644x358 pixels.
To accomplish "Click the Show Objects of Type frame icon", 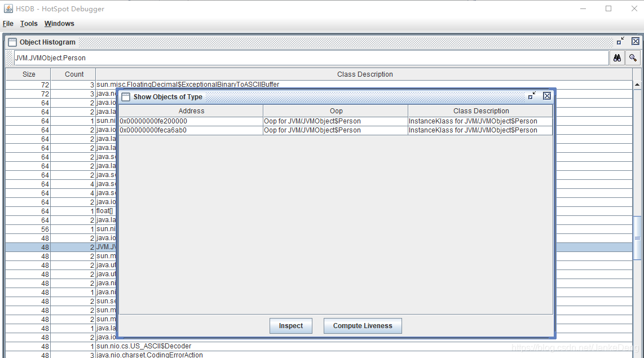I will [126, 97].
